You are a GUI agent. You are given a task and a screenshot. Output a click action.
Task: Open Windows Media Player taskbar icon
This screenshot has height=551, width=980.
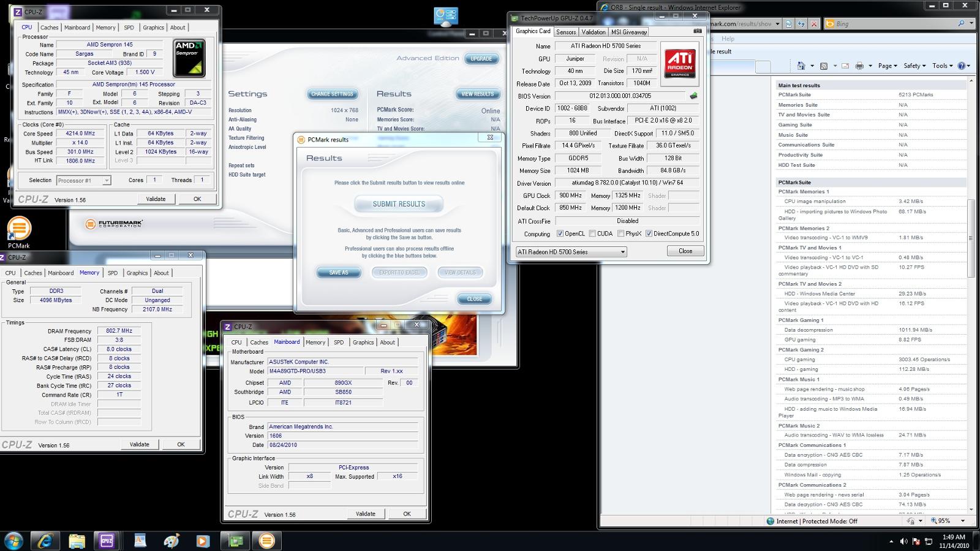pos(203,541)
